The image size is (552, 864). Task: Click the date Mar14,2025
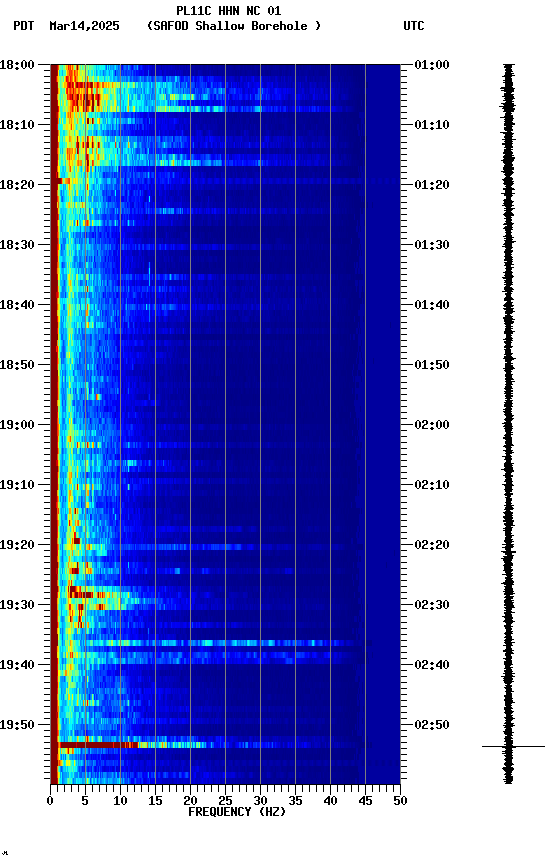(x=84, y=26)
